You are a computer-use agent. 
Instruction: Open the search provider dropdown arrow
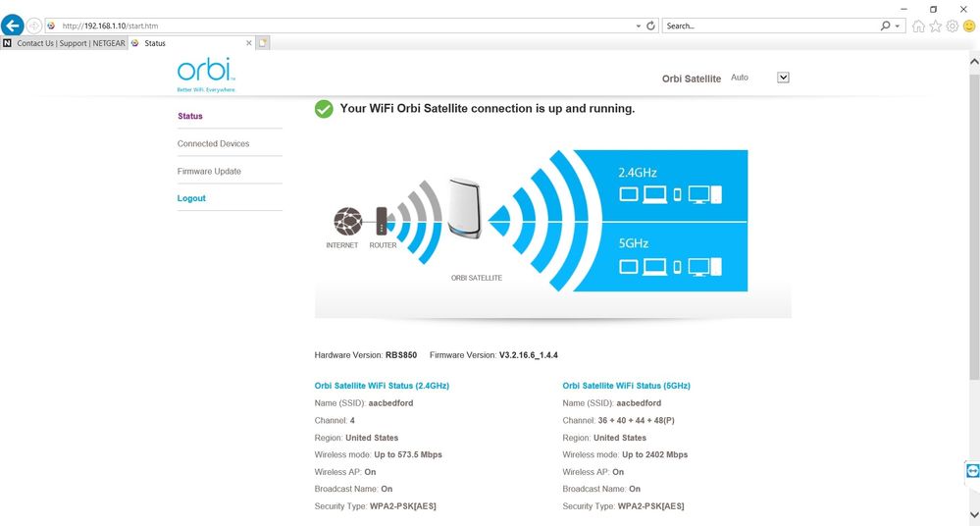coord(898,26)
